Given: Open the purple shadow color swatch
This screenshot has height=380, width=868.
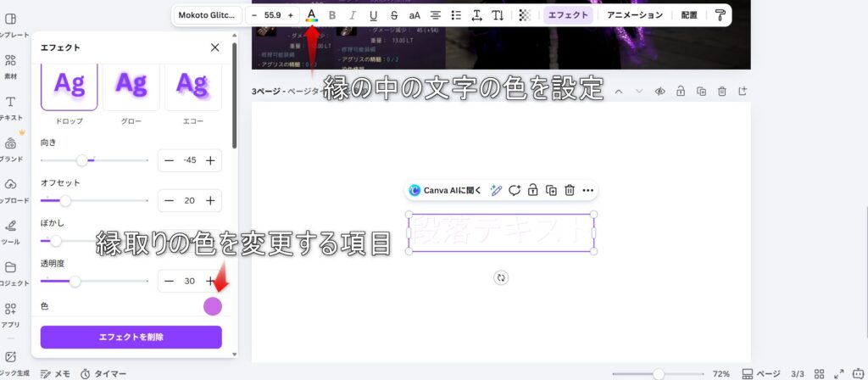Looking at the screenshot, I should (x=213, y=305).
